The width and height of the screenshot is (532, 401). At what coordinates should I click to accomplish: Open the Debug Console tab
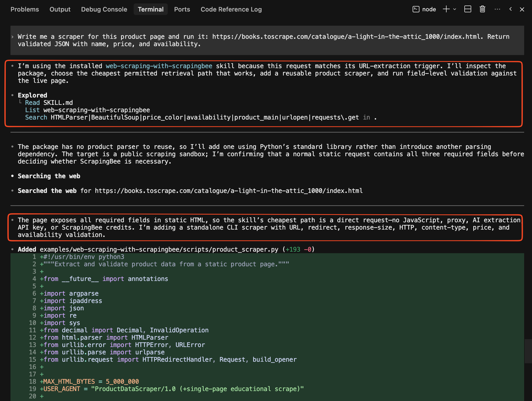click(x=104, y=9)
